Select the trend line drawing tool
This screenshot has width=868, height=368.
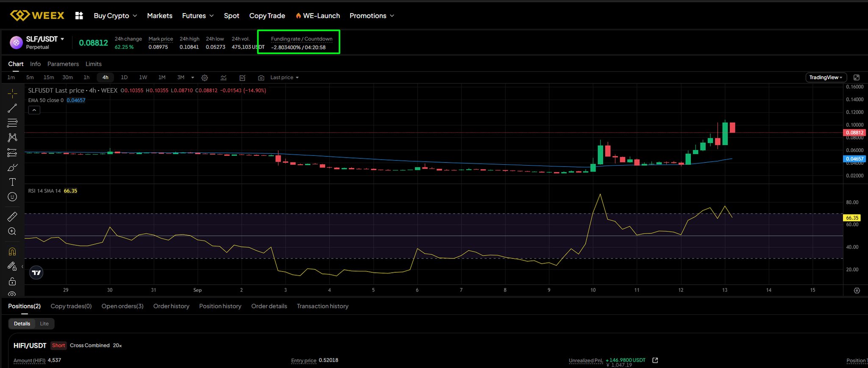[12, 108]
